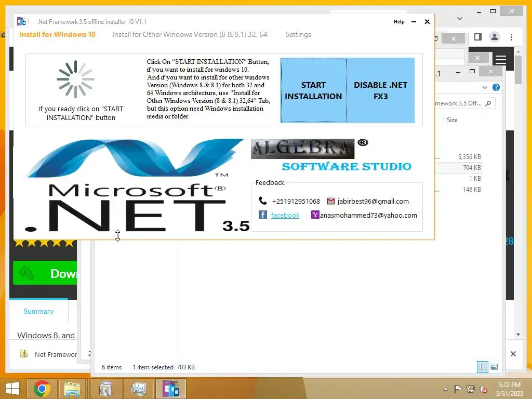Open the Settings tab in installer

(298, 34)
